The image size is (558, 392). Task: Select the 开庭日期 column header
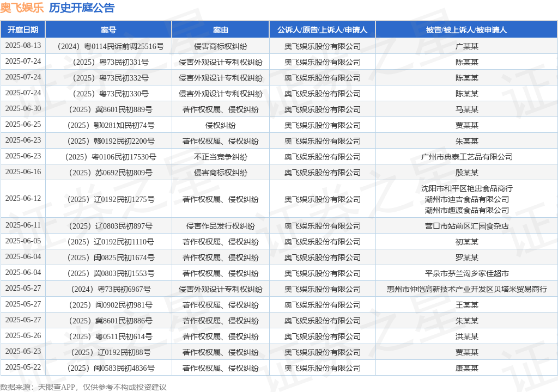click(23, 30)
